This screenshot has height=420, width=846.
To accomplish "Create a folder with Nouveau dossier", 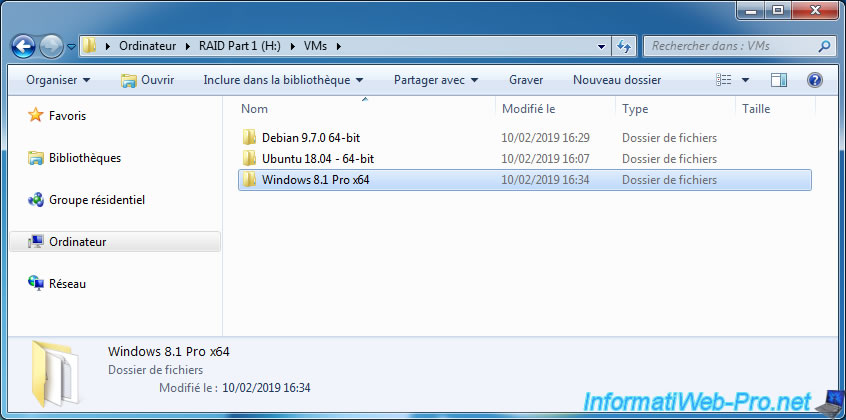I will [617, 80].
